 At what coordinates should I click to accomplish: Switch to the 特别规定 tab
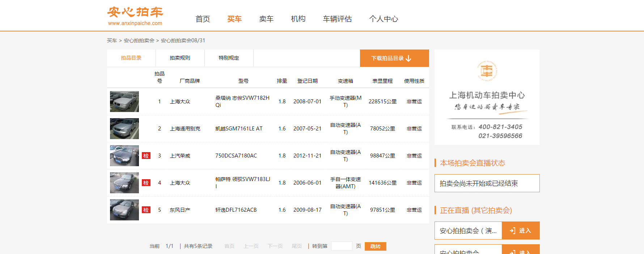(229, 58)
